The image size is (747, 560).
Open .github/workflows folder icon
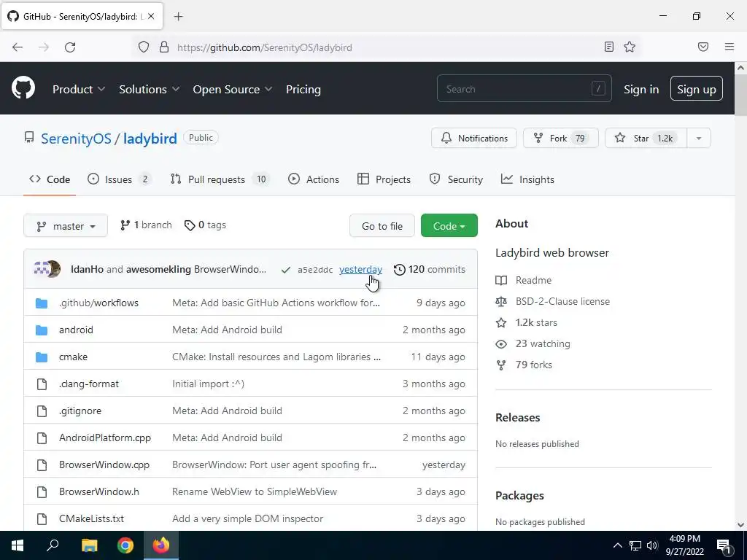click(x=42, y=303)
